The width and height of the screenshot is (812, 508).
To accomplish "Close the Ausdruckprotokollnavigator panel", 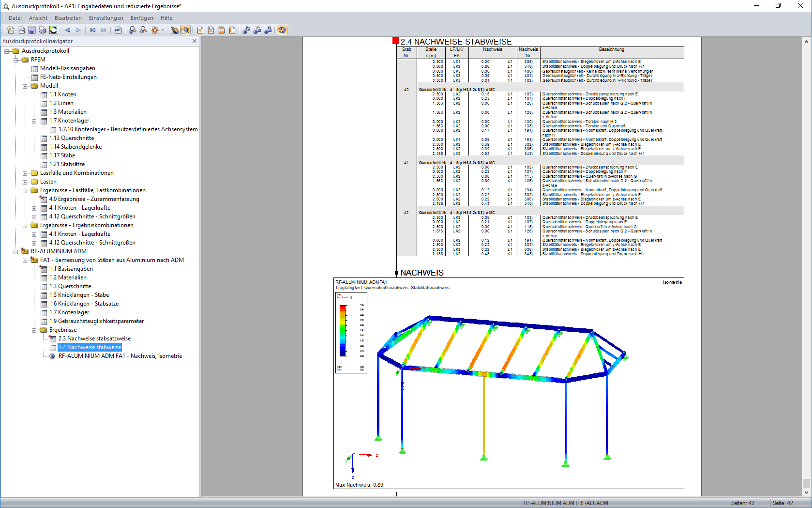I will pyautogui.click(x=195, y=41).
